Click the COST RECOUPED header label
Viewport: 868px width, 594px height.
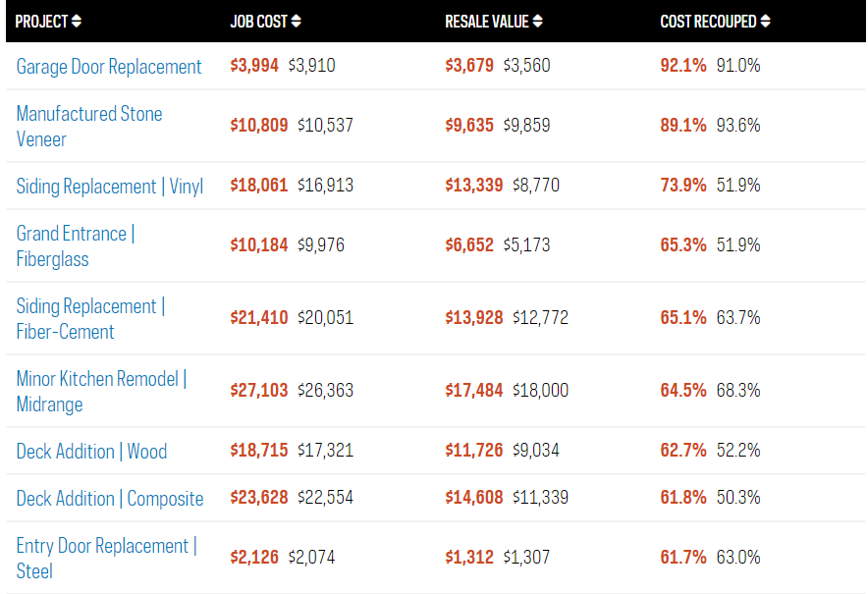[708, 21]
